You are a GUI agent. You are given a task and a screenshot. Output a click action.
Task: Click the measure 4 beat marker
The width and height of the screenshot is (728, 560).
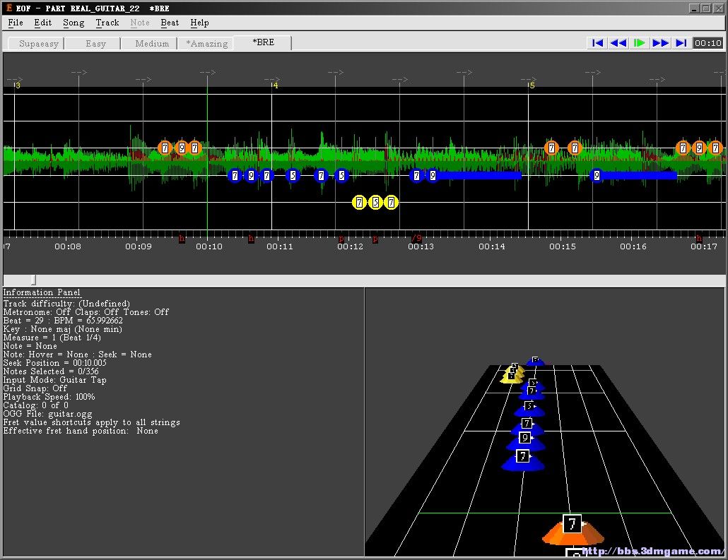click(x=275, y=85)
